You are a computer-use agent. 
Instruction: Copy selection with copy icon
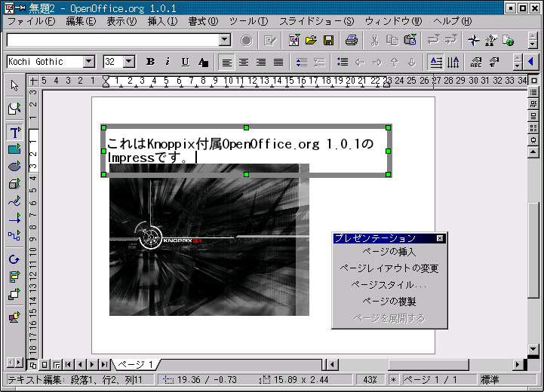click(392, 41)
